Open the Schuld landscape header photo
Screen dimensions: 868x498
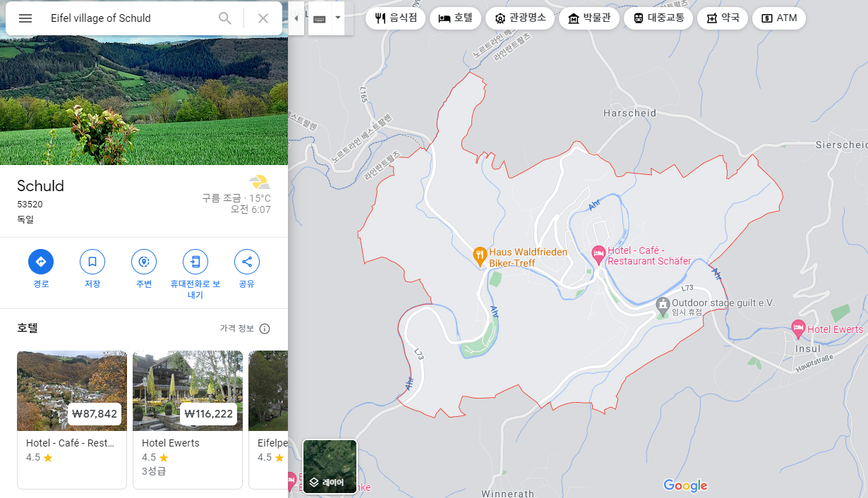click(x=144, y=101)
